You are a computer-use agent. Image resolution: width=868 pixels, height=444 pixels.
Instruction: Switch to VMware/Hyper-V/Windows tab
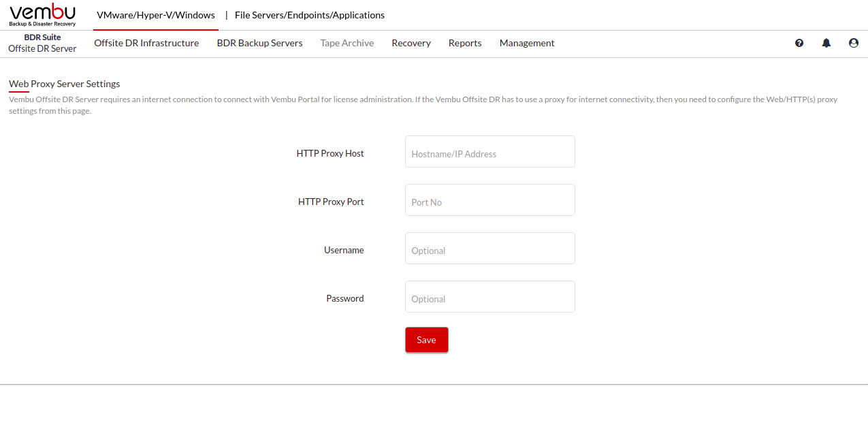point(156,15)
